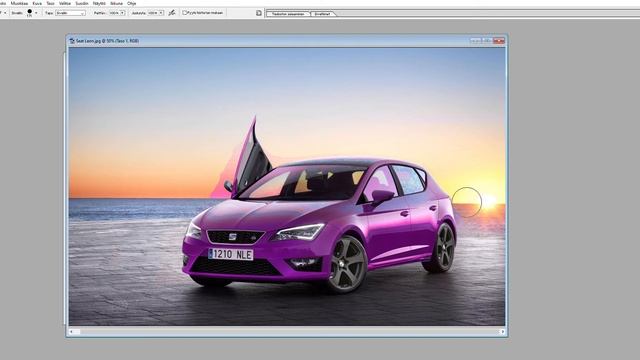Maximize the Seat Leon document window
The image size is (640, 360).
tap(487, 40)
